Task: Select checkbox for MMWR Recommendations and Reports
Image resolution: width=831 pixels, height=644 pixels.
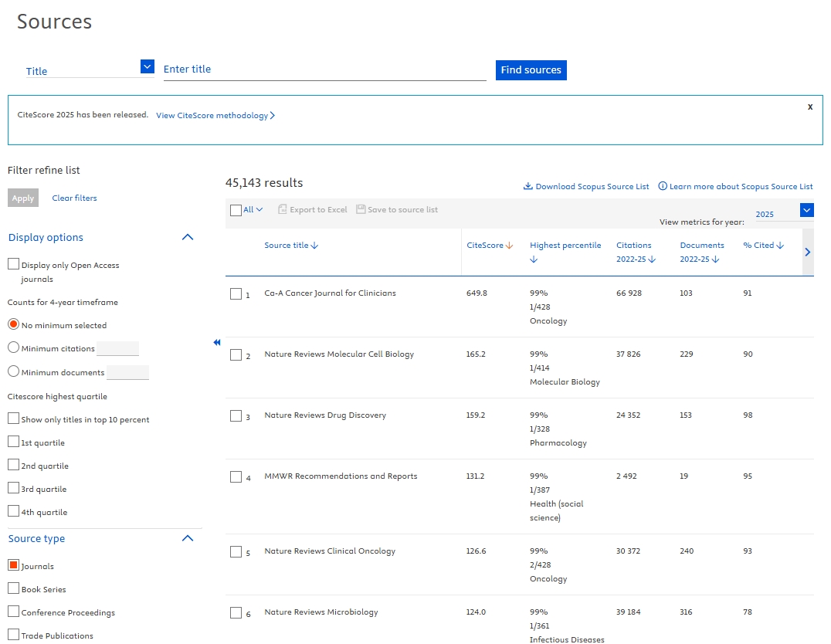Action: pyautogui.click(x=236, y=476)
